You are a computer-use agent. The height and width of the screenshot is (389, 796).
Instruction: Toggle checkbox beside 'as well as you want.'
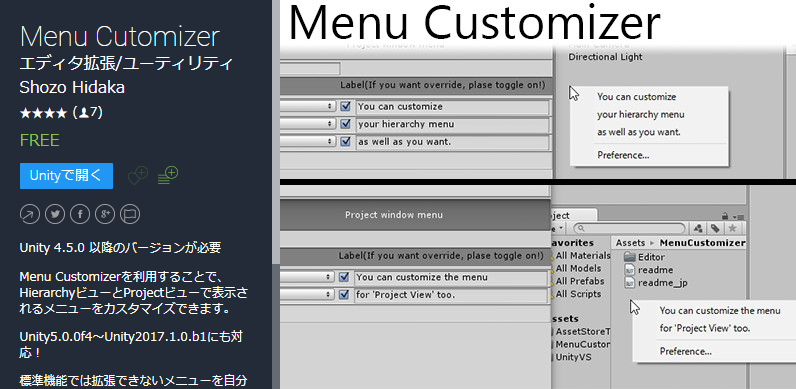pyautogui.click(x=346, y=142)
